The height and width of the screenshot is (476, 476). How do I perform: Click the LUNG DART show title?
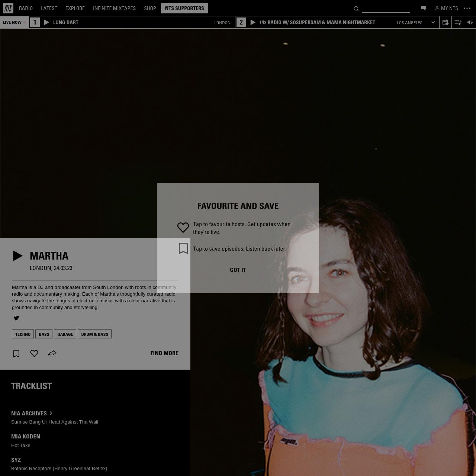pyautogui.click(x=66, y=22)
